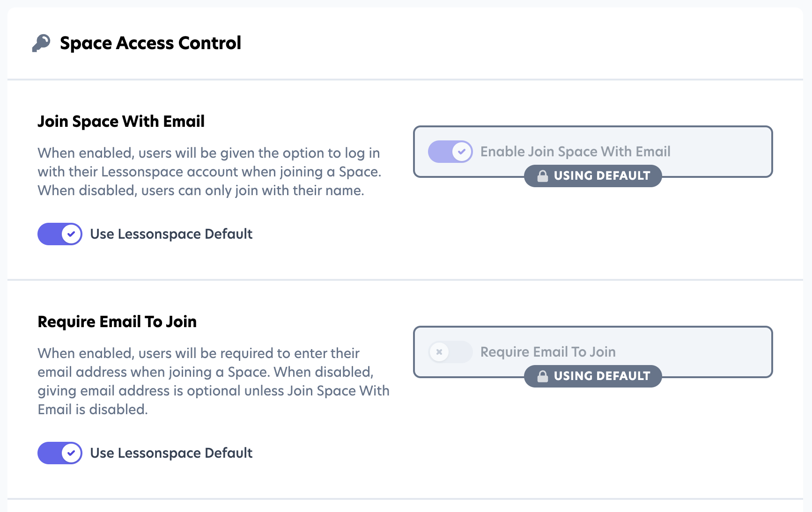The width and height of the screenshot is (812, 512).
Task: Click the key icon beside Space Access Control
Action: tap(41, 43)
